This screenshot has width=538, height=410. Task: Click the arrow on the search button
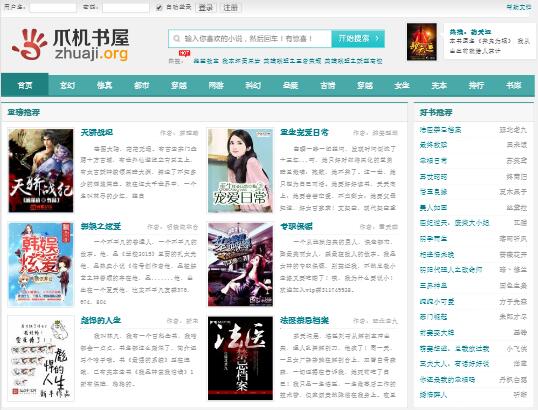coord(377,38)
